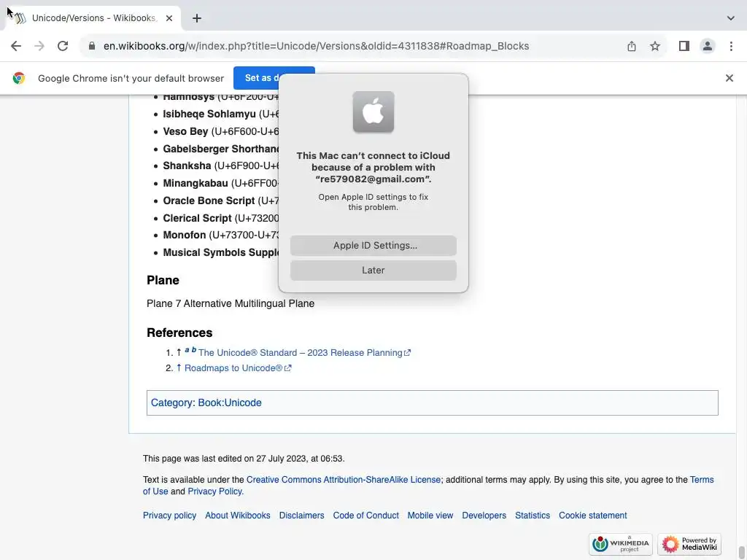Open the Category link

(171, 402)
